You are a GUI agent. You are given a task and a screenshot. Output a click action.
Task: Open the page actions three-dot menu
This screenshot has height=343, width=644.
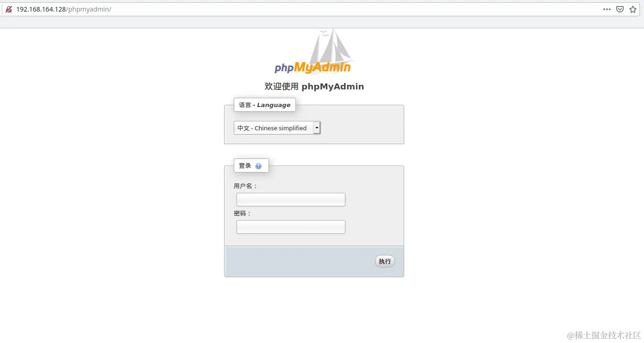(x=607, y=9)
